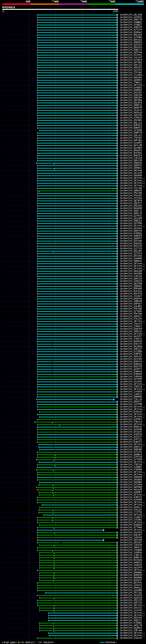Select hit UniRef100_Q3TIY6

point(131,249)
